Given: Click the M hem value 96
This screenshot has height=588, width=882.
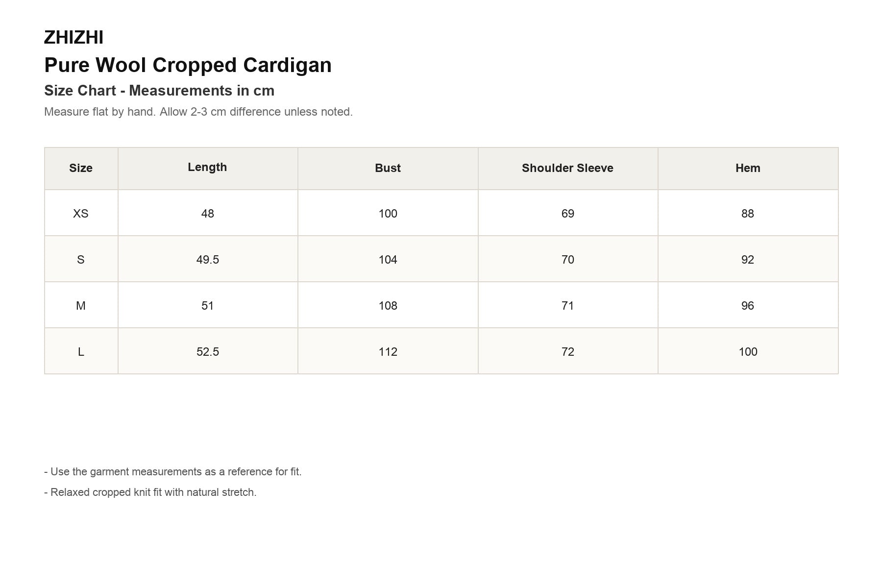Looking at the screenshot, I should (748, 306).
